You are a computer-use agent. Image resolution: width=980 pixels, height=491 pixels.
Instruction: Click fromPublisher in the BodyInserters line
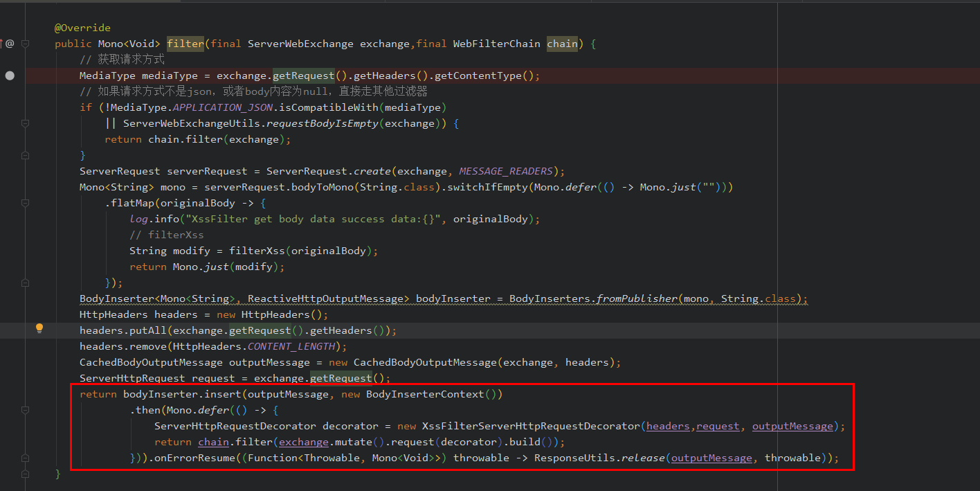click(637, 298)
